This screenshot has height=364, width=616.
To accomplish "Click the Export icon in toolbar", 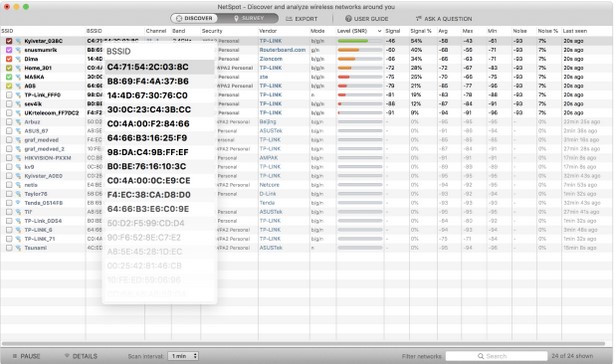I will coord(289,19).
